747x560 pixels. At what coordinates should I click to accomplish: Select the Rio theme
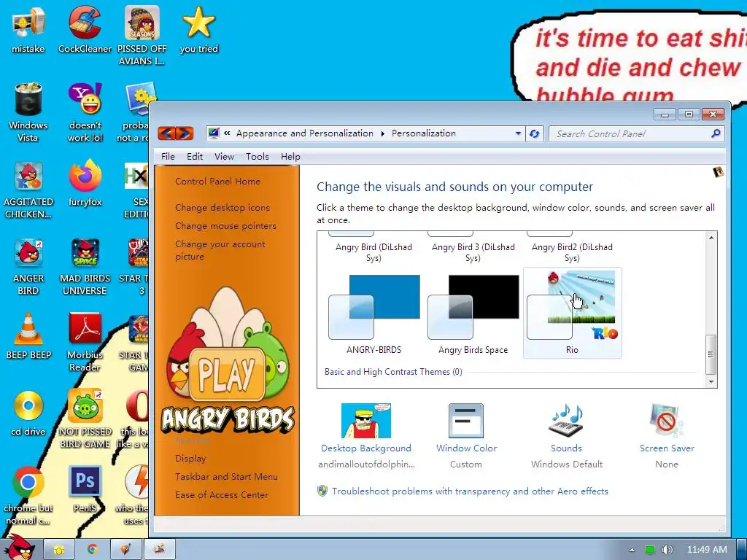coord(572,313)
